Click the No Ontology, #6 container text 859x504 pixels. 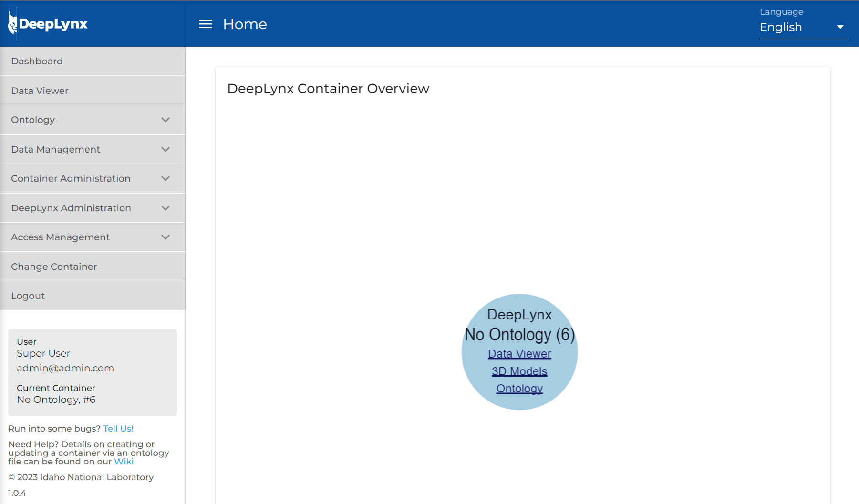tap(56, 400)
